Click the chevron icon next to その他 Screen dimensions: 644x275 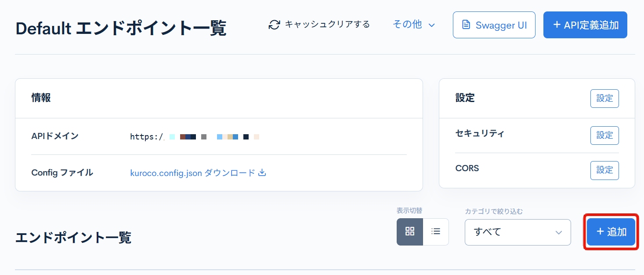click(x=431, y=26)
